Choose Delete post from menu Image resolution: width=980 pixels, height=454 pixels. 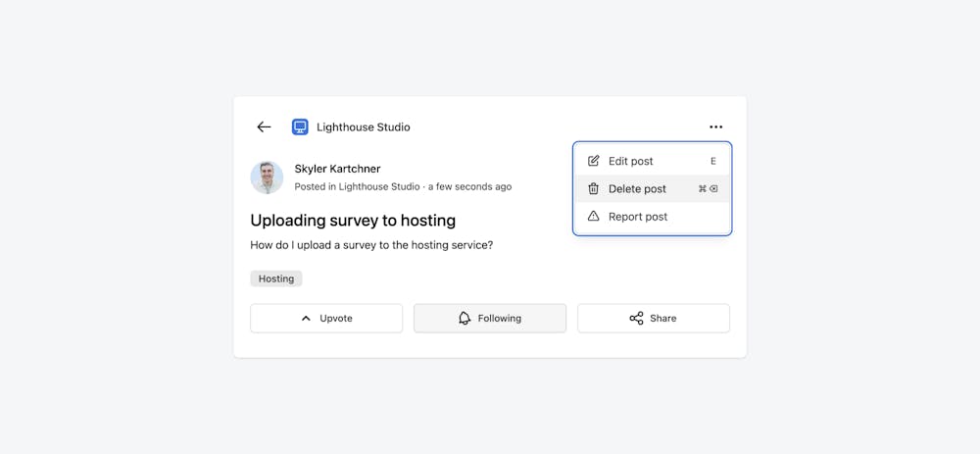[x=637, y=189]
